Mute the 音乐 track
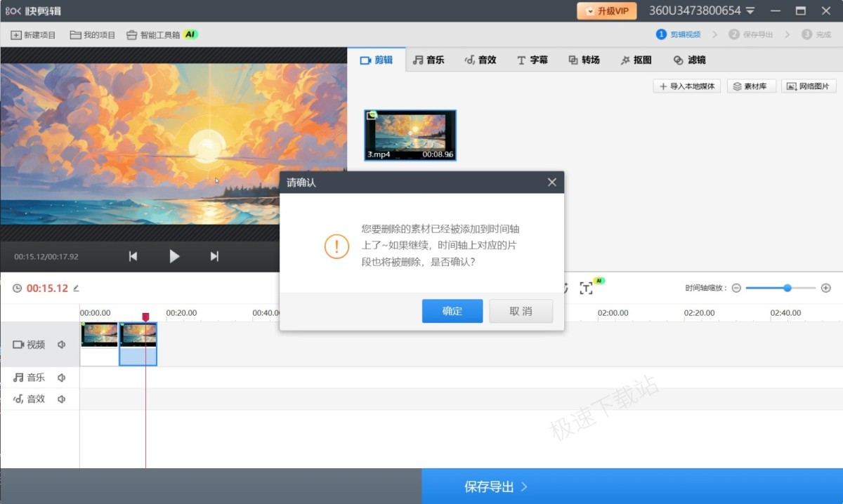843x504 pixels. (x=62, y=378)
